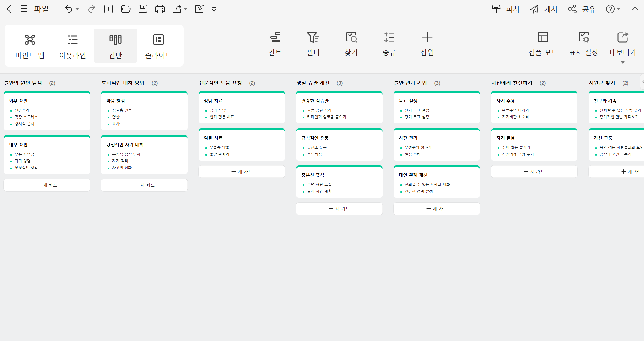
Task: Add new card under 불안 관리 기법
Action: pyautogui.click(x=437, y=209)
